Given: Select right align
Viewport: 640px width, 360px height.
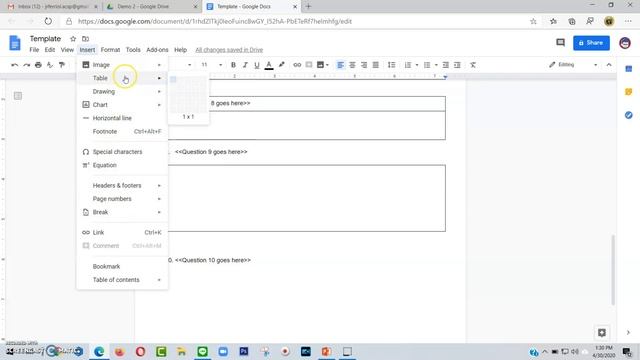Looking at the screenshot, I should click(364, 65).
